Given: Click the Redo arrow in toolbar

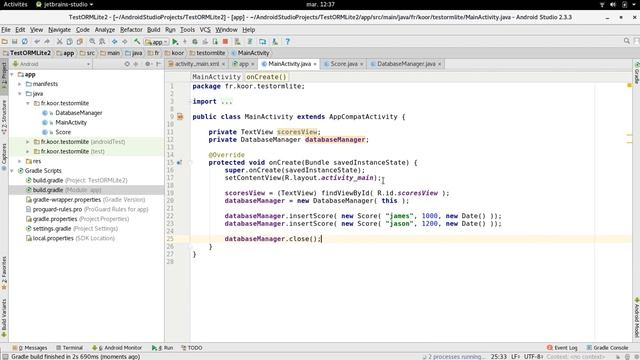Looking at the screenshot, I should [47, 42].
